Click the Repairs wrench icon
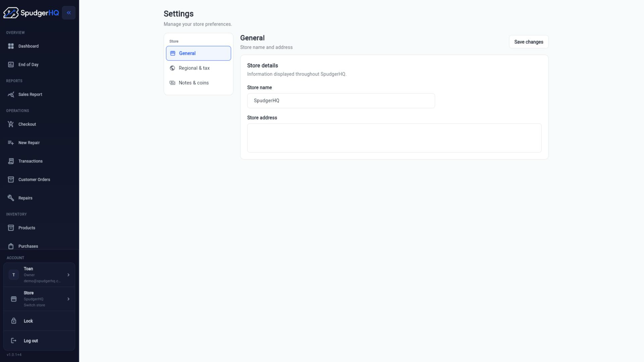The height and width of the screenshot is (362, 644). point(11,198)
